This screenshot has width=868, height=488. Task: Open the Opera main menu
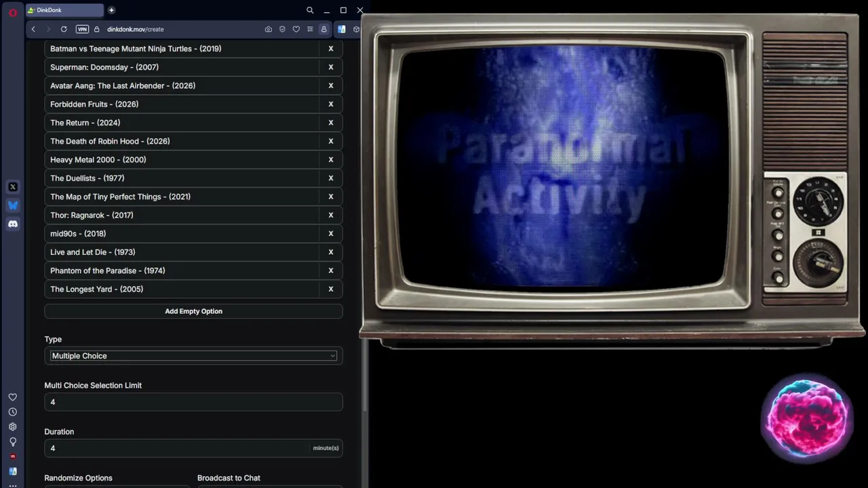pyautogui.click(x=12, y=12)
